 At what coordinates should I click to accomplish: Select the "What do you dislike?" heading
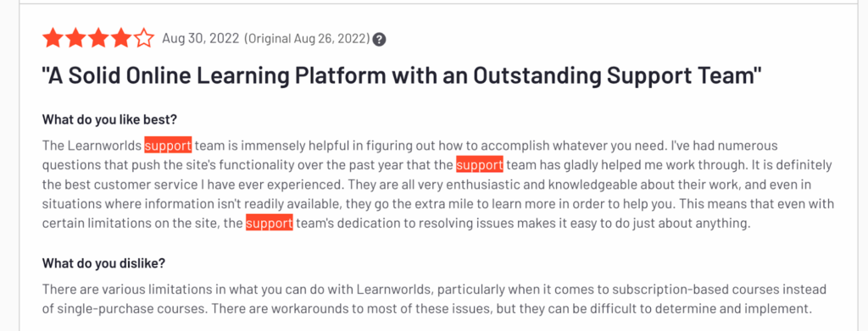click(103, 263)
